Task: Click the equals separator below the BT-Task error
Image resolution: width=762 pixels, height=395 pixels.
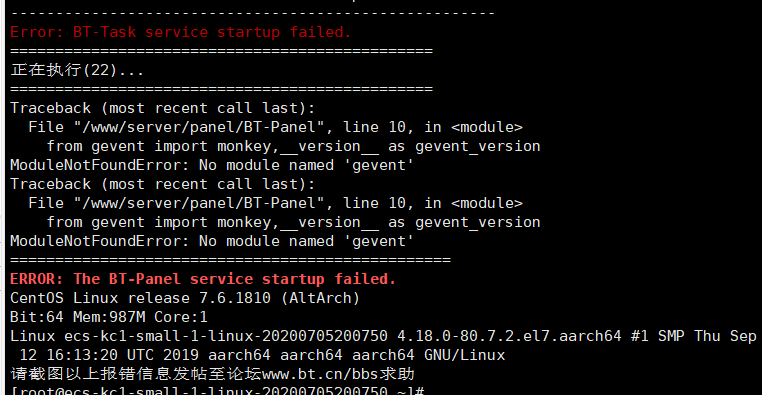Action: [x=221, y=51]
